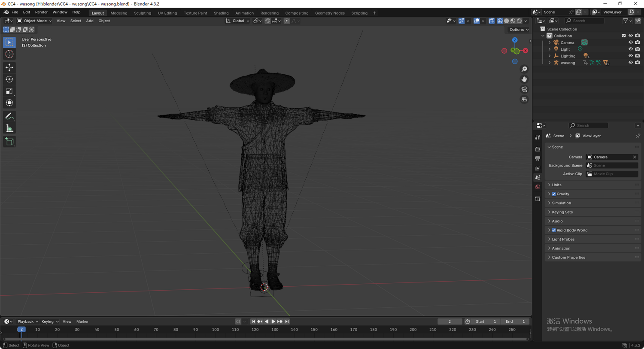Expand the wusong item in the outliner
Image resolution: width=644 pixels, height=349 pixels.
[550, 63]
